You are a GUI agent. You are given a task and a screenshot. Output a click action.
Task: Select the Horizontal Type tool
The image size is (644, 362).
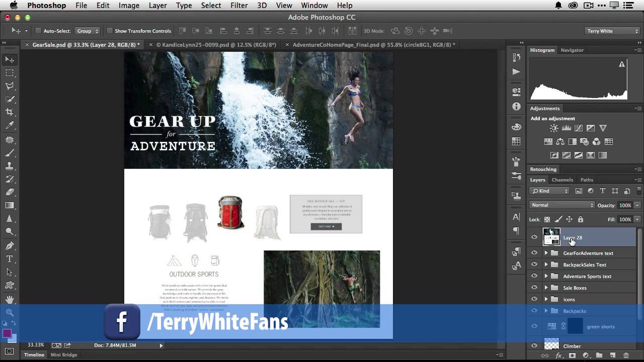[x=10, y=259]
